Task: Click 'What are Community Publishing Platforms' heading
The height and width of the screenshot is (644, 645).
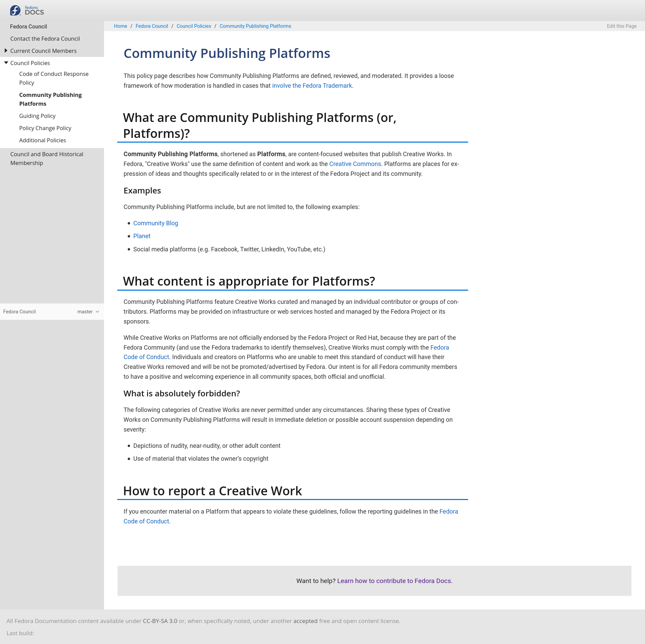Action: pyautogui.click(x=259, y=126)
